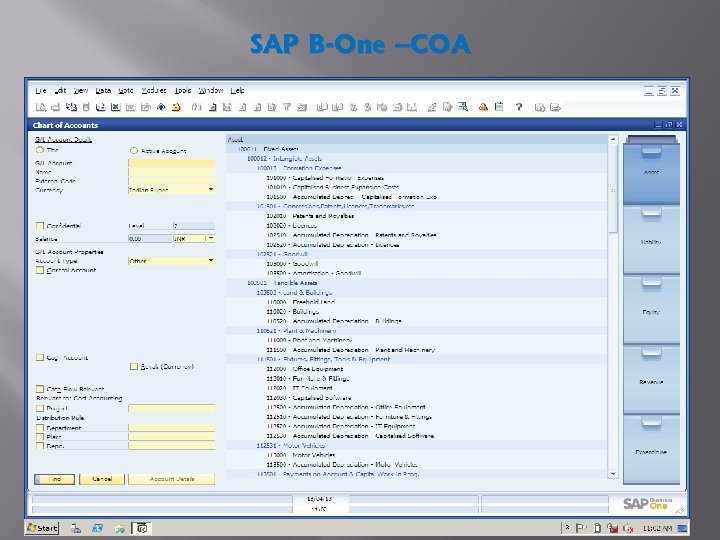Open the Currency dropdown (Indian Rupee)
The width and height of the screenshot is (720, 540).
pos(211,189)
